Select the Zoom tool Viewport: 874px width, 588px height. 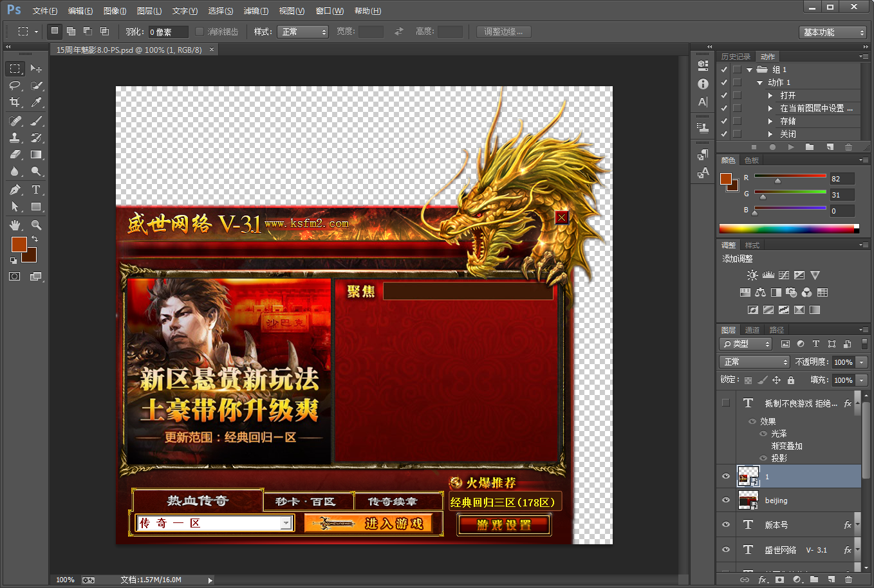coord(36,225)
